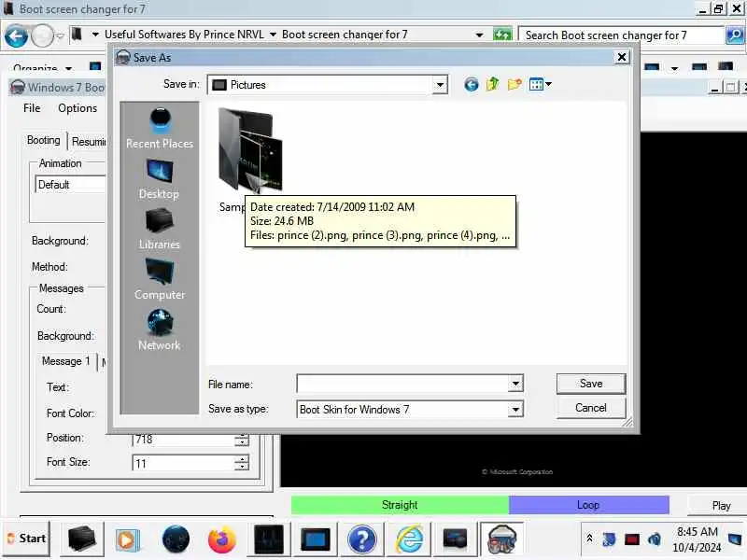Select the Sample Pictures folder thumbnail
This screenshot has height=560, width=747.
coord(249,149)
